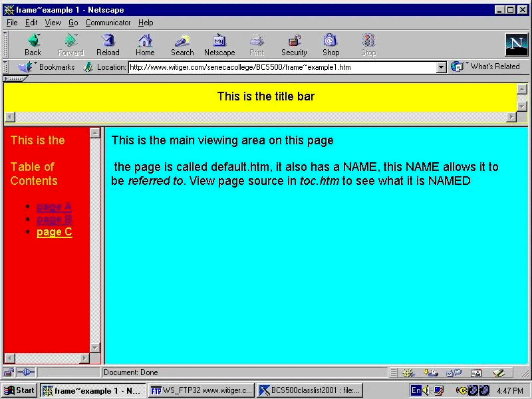Click the status bar security lock icon
This screenshot has width=532, height=399.
coord(9,372)
